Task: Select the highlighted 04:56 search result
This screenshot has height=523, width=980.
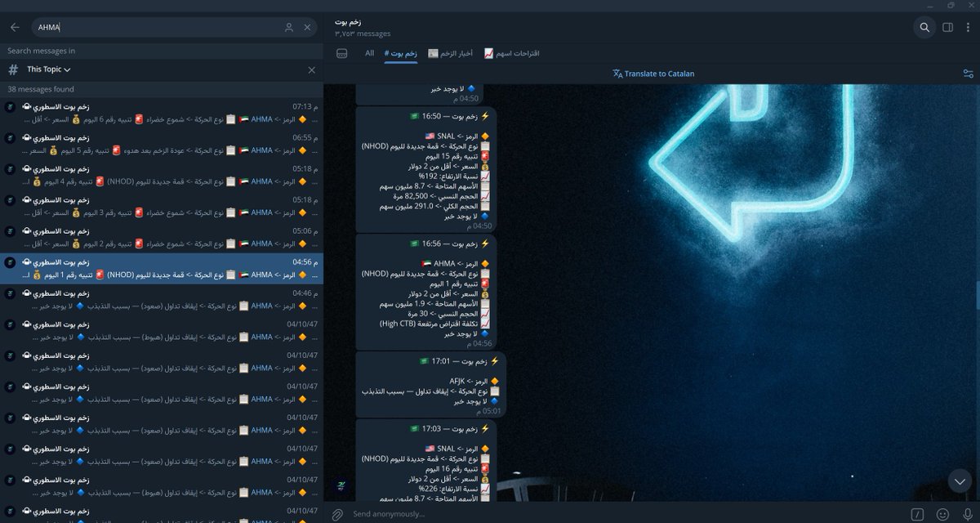Action: 163,268
